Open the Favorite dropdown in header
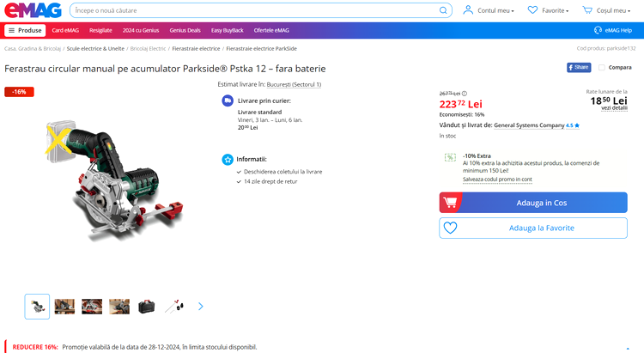Screen dimensions: 644x353 pyautogui.click(x=549, y=10)
